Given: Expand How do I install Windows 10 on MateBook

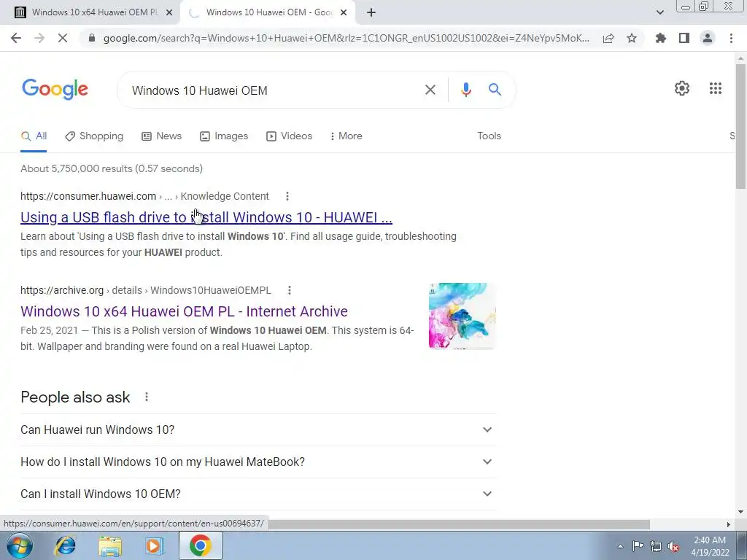Looking at the screenshot, I should pyautogui.click(x=258, y=462).
